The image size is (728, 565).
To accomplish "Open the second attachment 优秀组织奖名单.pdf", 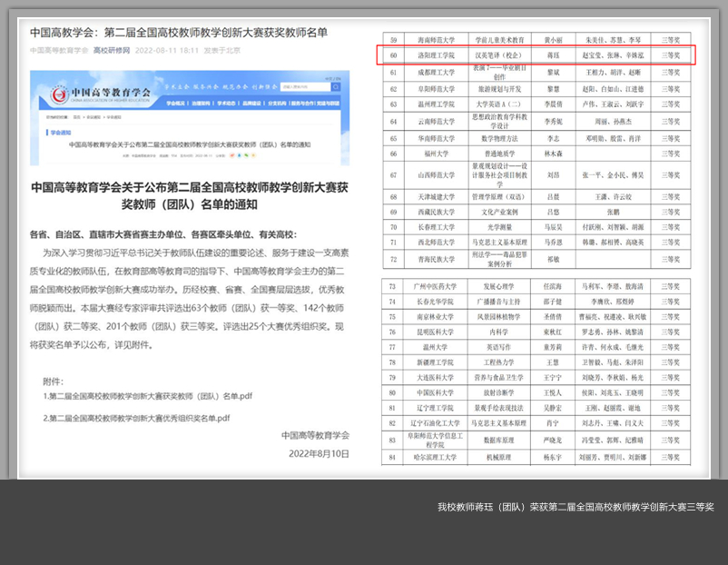I will coord(136,418).
